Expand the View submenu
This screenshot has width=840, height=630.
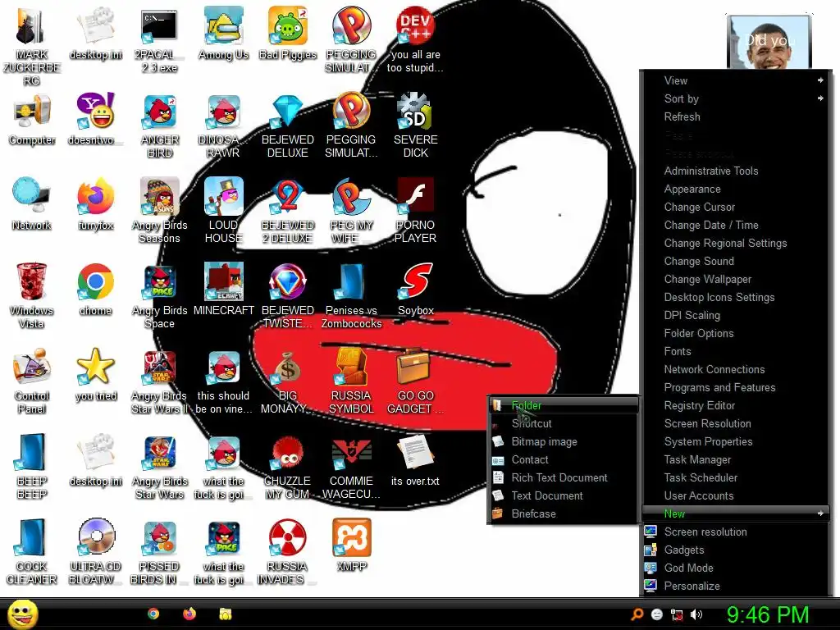click(736, 80)
